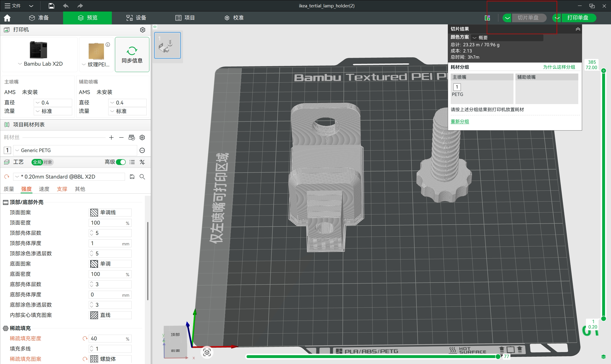Switch to the 支撑 settings tab
The height and width of the screenshot is (364, 611).
point(62,189)
